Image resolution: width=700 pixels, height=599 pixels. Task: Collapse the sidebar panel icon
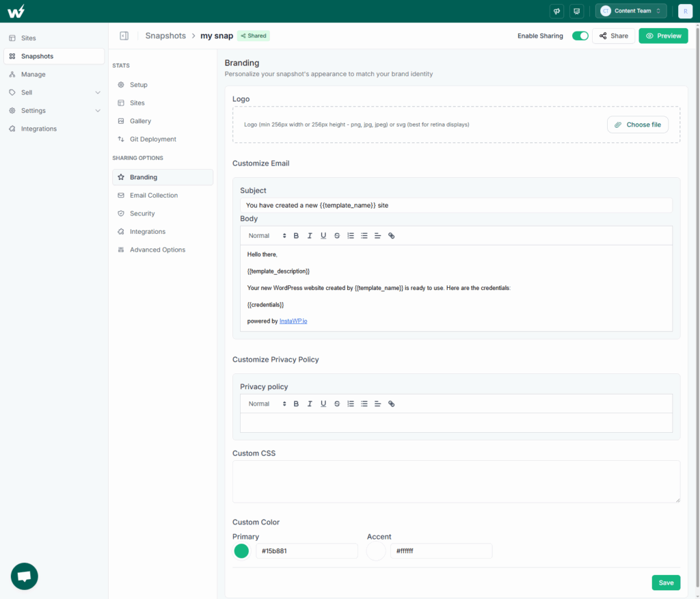[124, 36]
